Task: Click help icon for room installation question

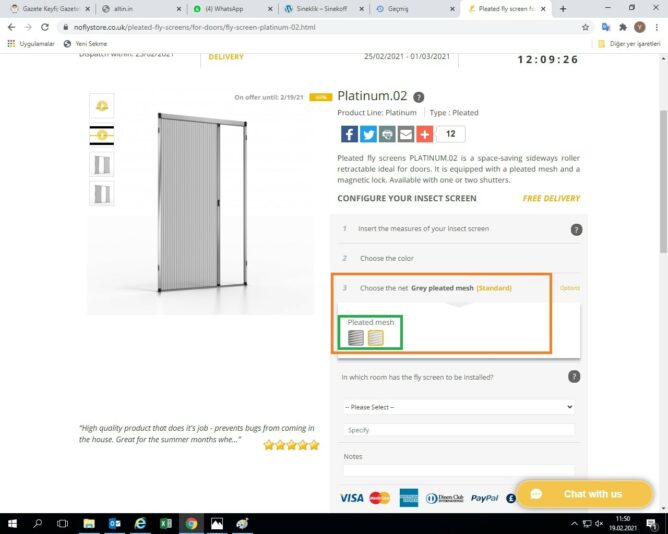Action: (574, 376)
